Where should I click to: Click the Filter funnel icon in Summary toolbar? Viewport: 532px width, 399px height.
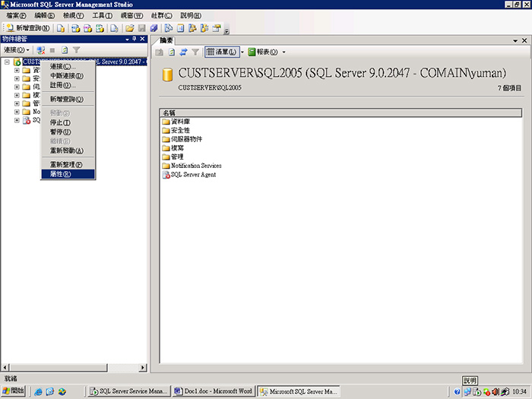tap(195, 52)
